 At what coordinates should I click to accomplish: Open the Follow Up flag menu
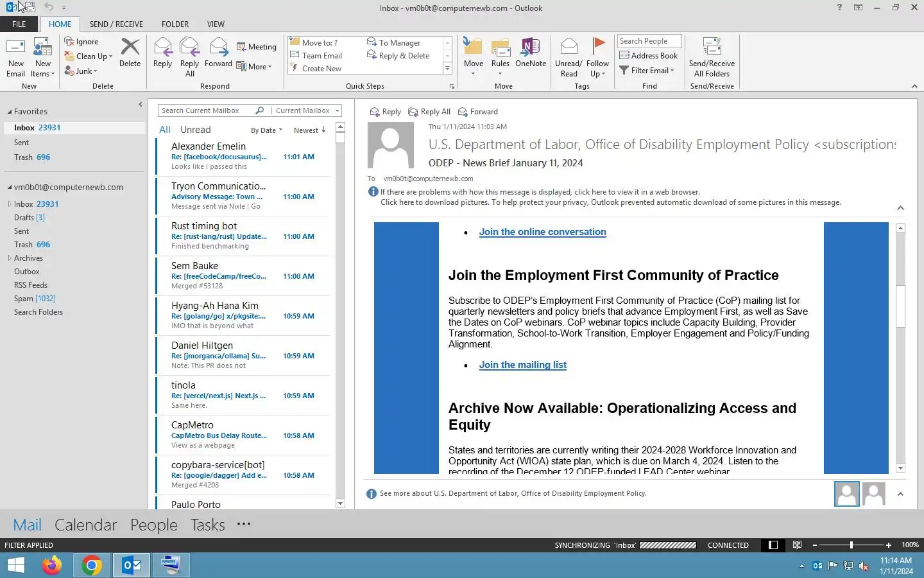click(597, 57)
